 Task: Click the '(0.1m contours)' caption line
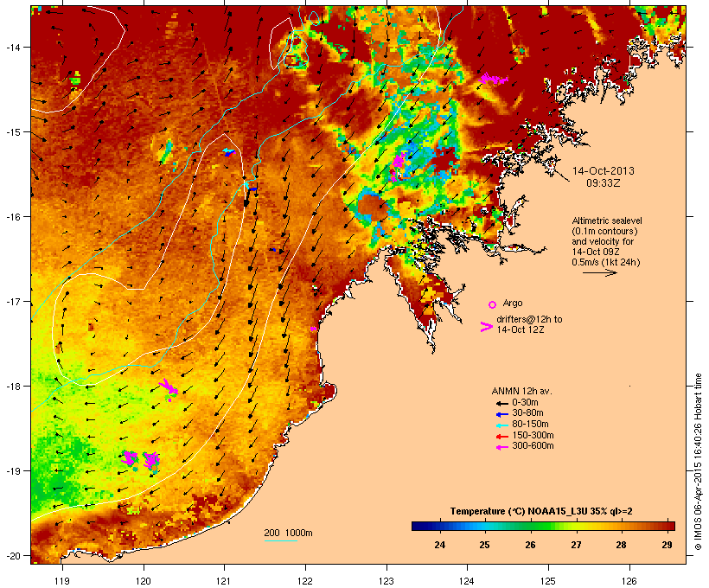click(604, 231)
